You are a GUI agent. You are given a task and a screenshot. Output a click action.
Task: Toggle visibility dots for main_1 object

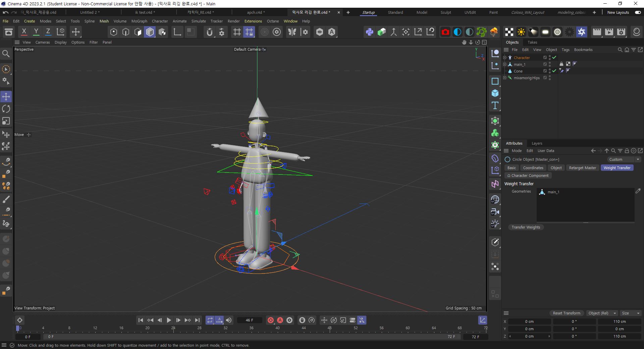coord(550,64)
